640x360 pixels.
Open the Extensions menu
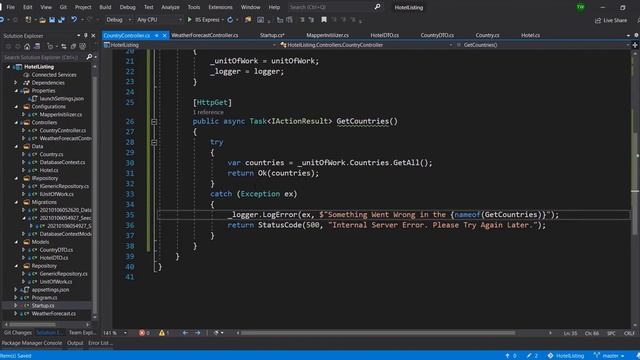click(x=220, y=7)
